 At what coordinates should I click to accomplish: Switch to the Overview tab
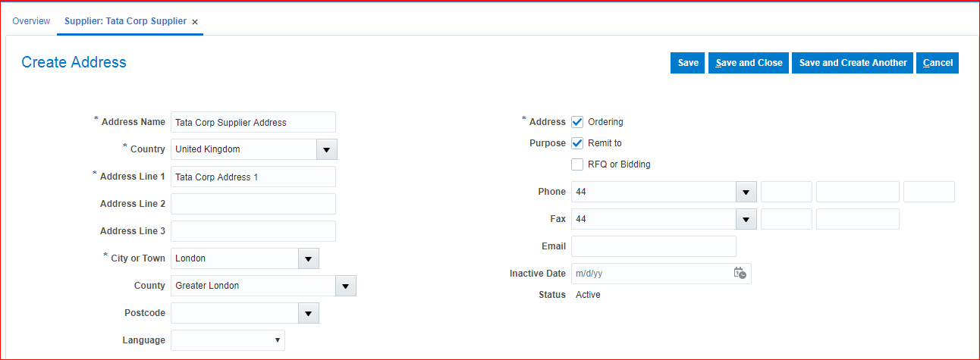point(31,21)
